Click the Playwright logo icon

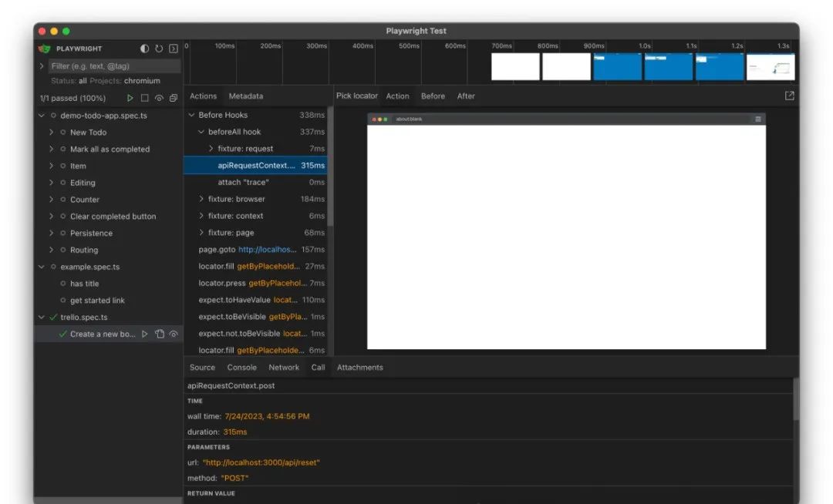click(45, 49)
